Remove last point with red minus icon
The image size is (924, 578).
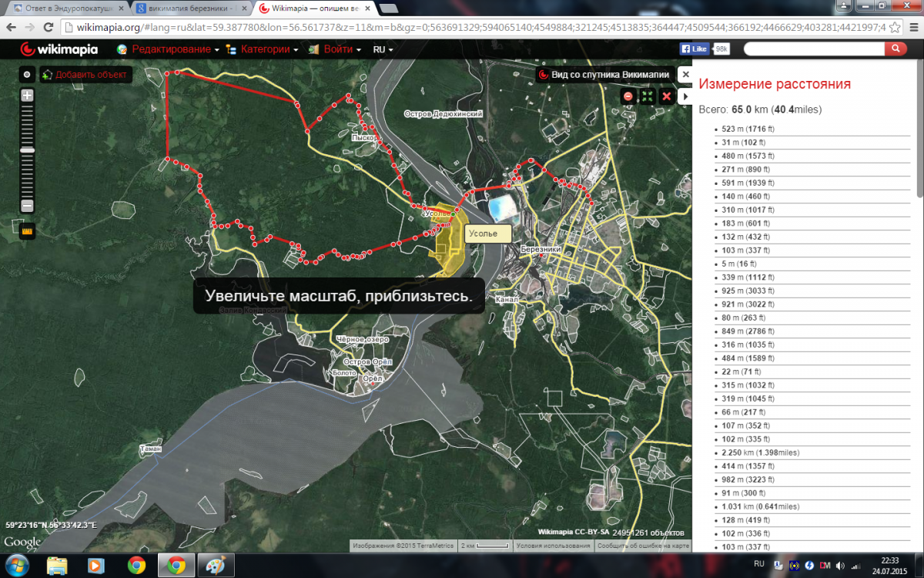coord(628,96)
